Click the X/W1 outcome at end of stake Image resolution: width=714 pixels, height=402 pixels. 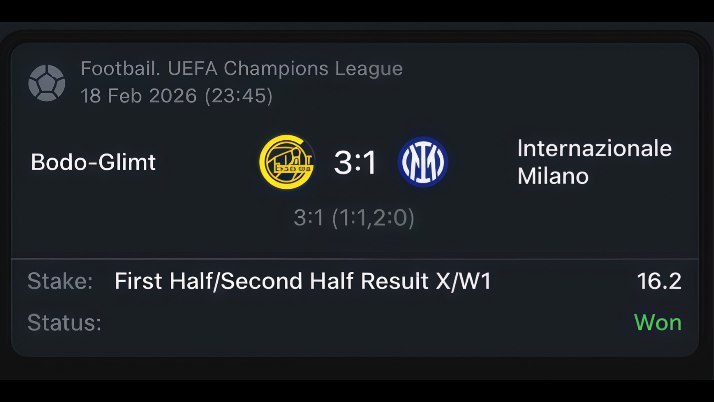(464, 281)
